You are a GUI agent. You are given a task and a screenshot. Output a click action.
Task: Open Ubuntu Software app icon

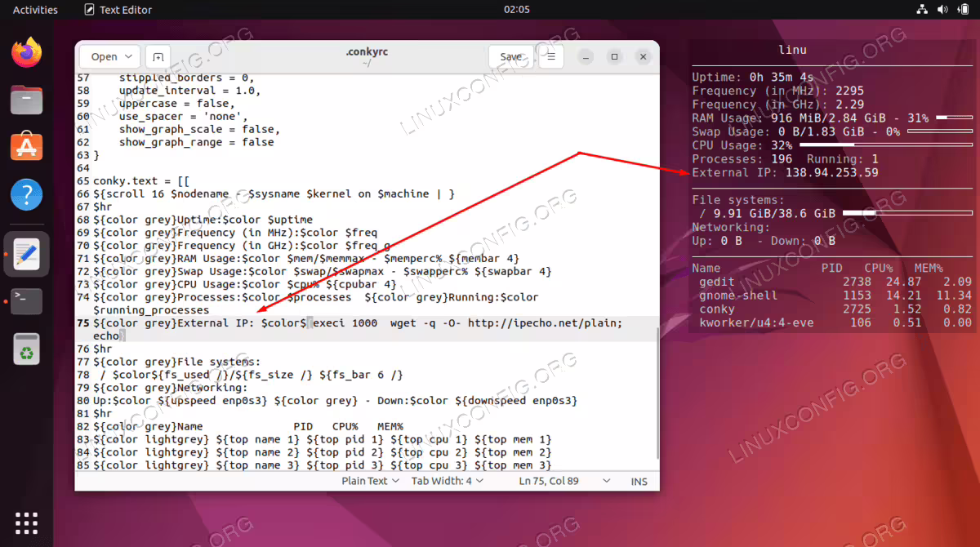pyautogui.click(x=26, y=148)
